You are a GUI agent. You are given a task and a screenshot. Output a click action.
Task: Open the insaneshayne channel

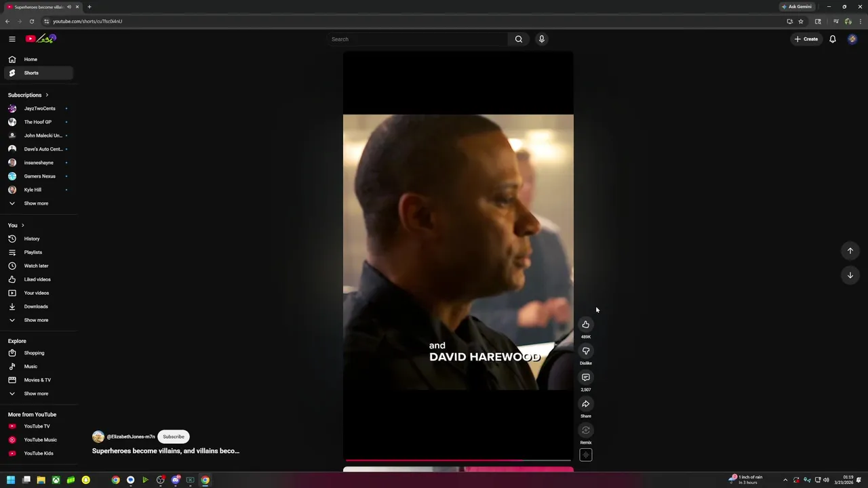(38, 163)
